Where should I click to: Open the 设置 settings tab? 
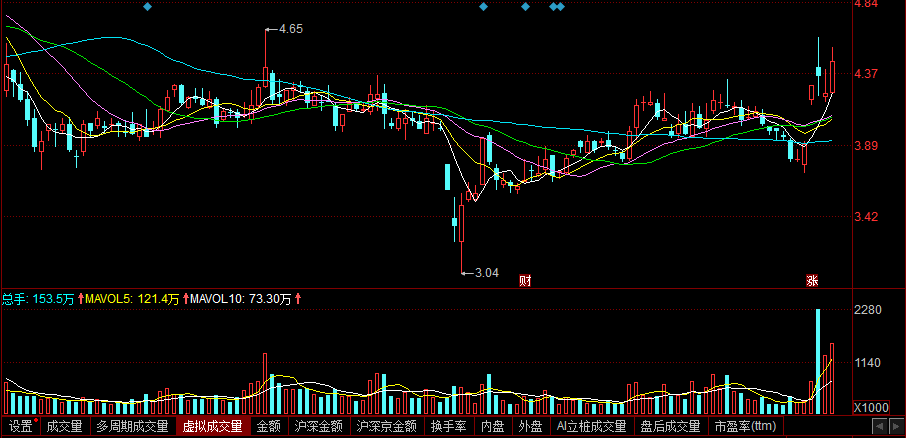(21, 427)
